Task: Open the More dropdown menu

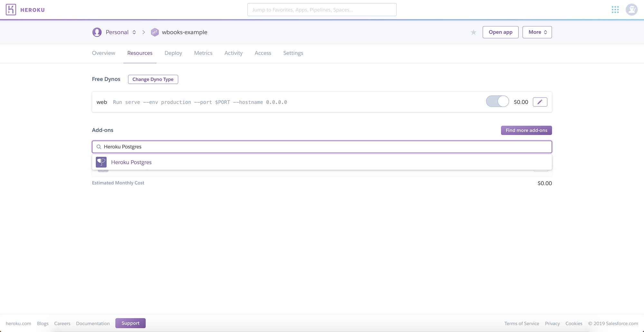Action: click(537, 32)
